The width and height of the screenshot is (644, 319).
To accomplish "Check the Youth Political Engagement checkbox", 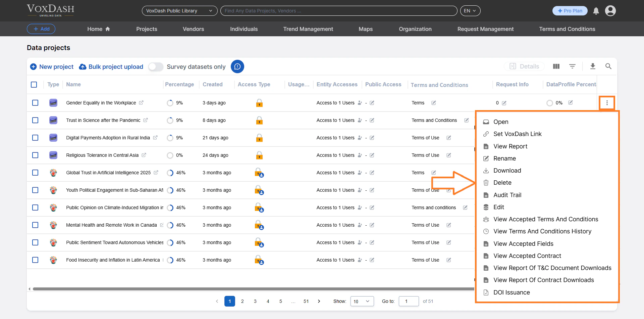I will tap(35, 190).
